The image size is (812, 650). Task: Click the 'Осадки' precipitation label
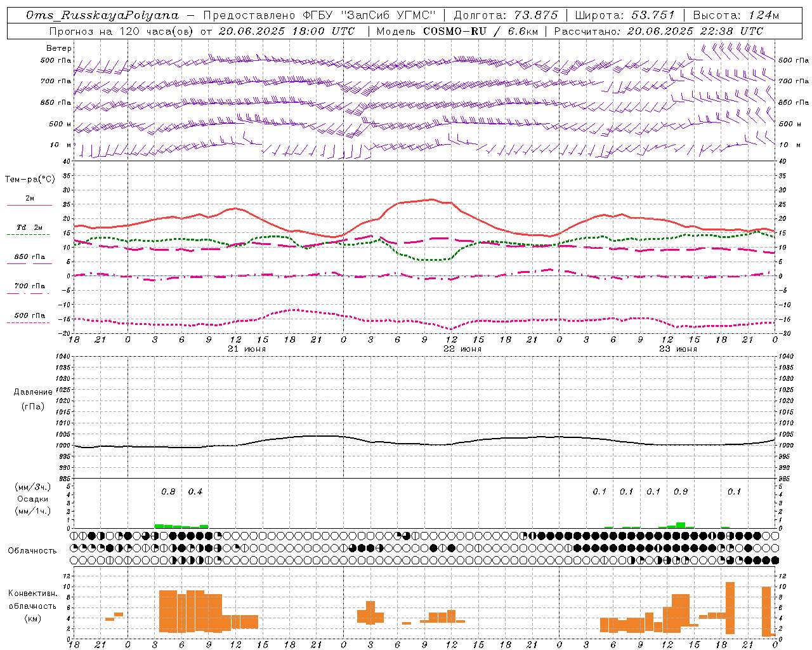coord(33,499)
